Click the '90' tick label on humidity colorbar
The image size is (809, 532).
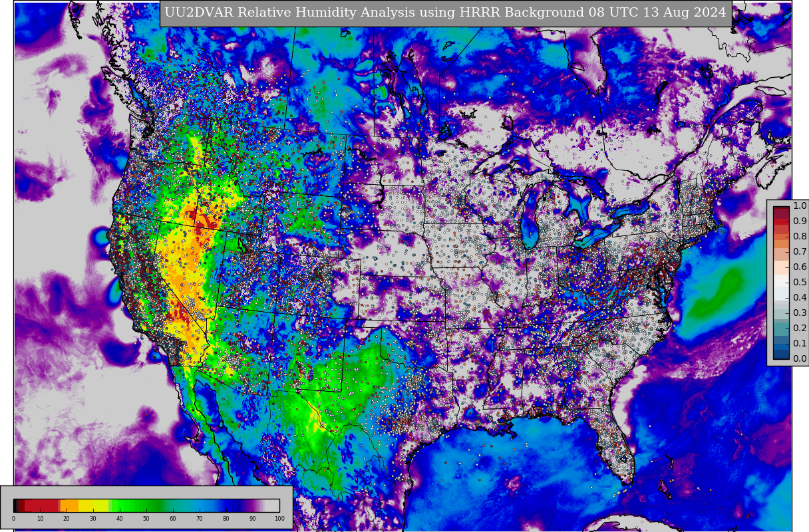(253, 519)
